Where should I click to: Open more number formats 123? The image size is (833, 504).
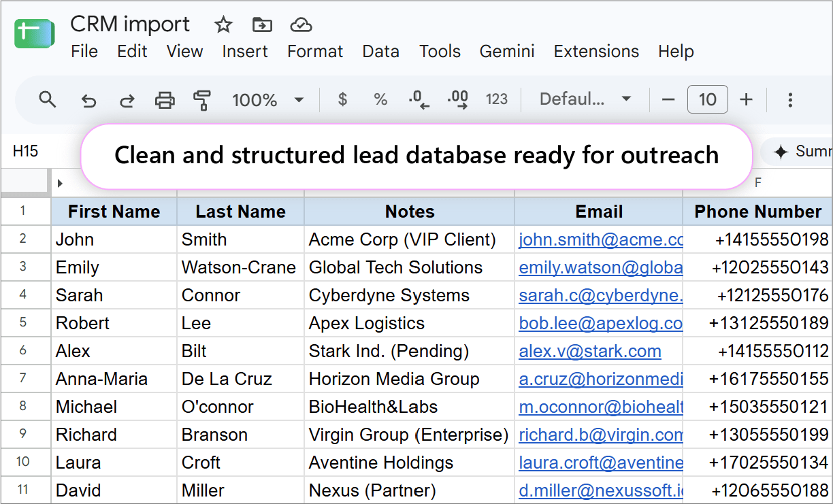(x=497, y=100)
